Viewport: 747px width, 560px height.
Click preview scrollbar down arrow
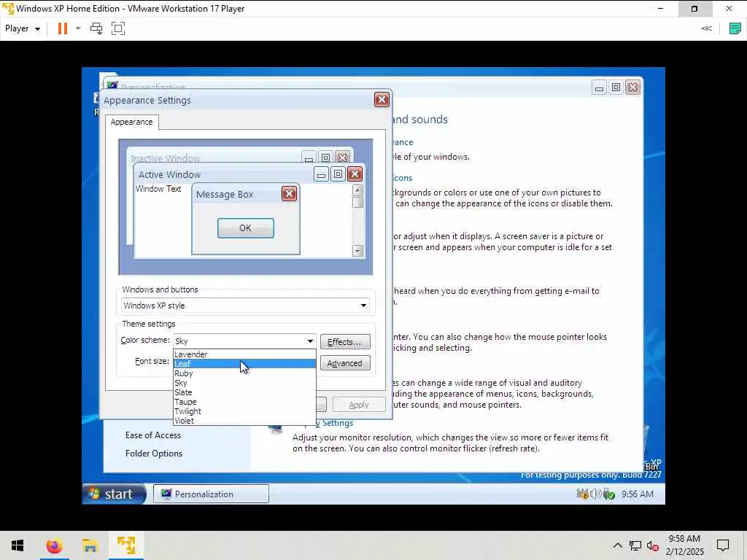tap(357, 251)
